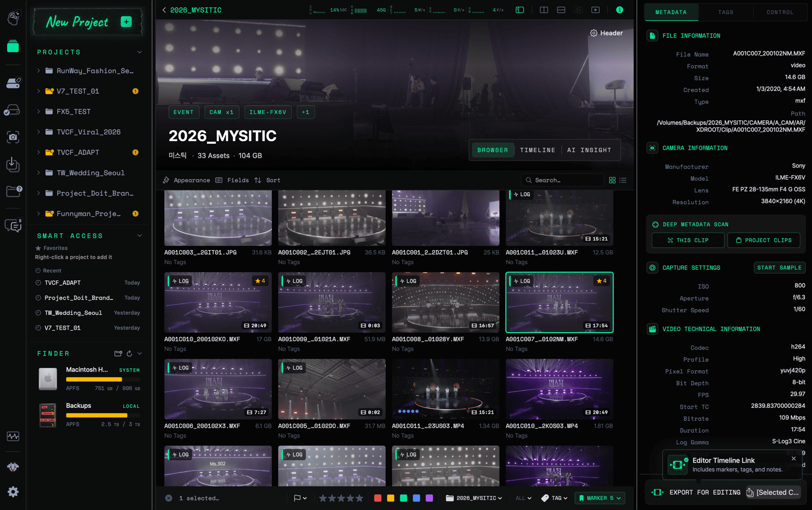Open the green projects library sidebar icon
Viewport: 812px width, 510px height.
pos(13,46)
